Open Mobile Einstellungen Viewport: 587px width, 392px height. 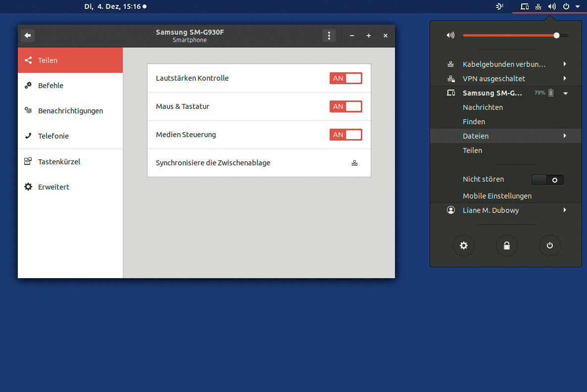tap(497, 196)
